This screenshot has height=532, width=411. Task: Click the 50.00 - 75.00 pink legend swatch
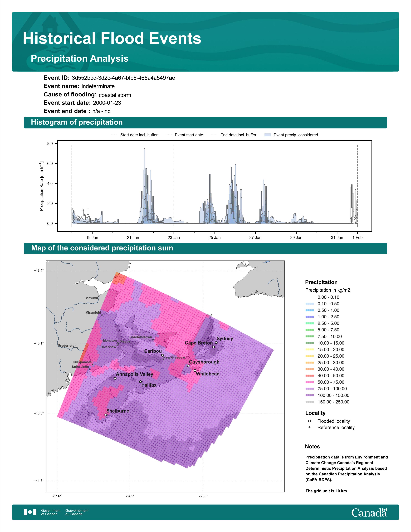[x=309, y=382]
